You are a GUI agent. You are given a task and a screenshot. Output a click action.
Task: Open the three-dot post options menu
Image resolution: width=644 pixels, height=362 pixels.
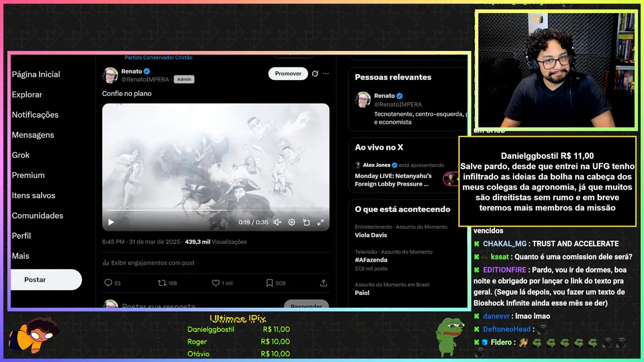[326, 73]
